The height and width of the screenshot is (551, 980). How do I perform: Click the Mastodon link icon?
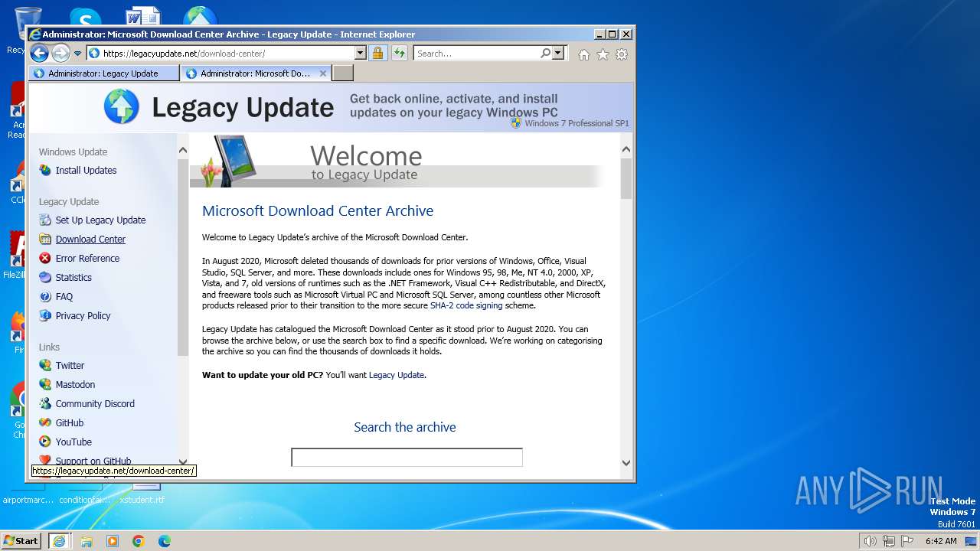pyautogui.click(x=45, y=384)
